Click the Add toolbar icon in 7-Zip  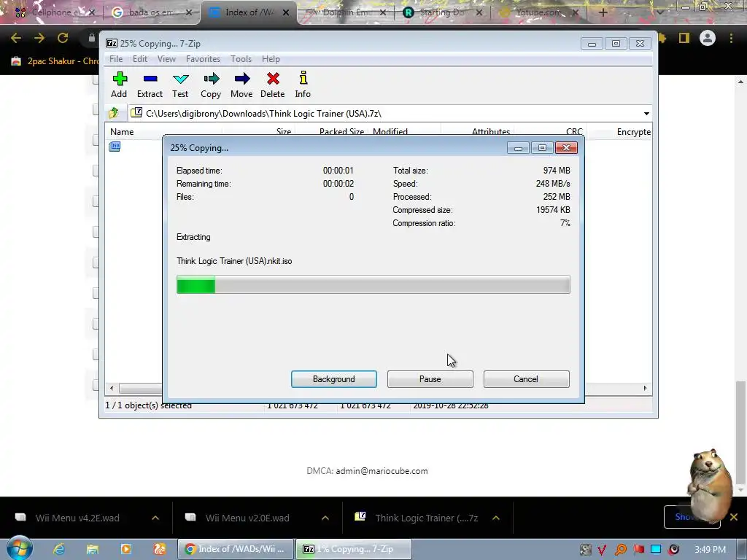(119, 85)
